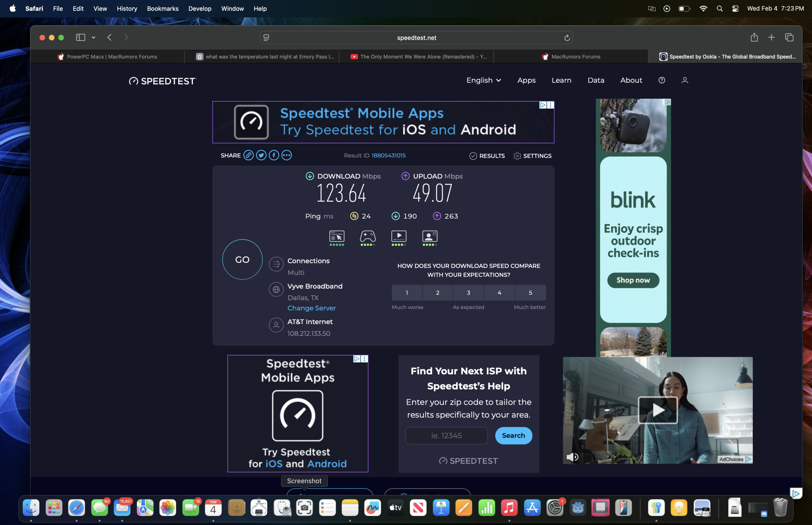The width and height of the screenshot is (812, 525).
Task: Open the RESULTS page
Action: pos(487,156)
